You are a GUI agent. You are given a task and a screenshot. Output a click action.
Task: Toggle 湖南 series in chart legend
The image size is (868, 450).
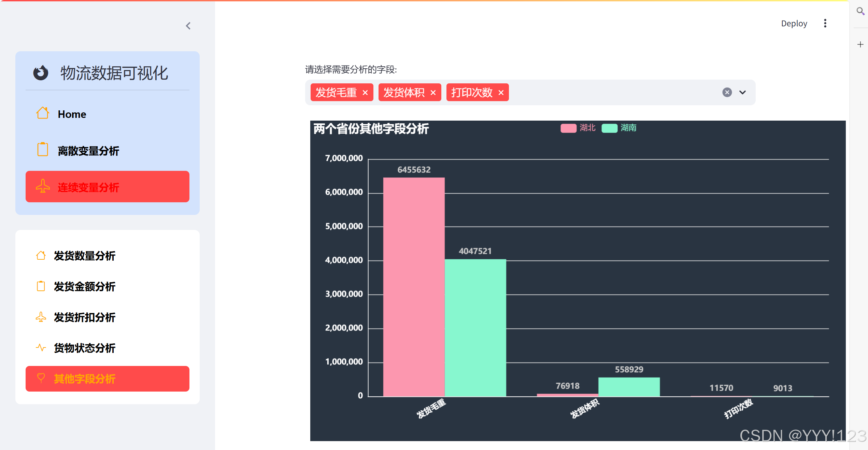tap(609, 128)
